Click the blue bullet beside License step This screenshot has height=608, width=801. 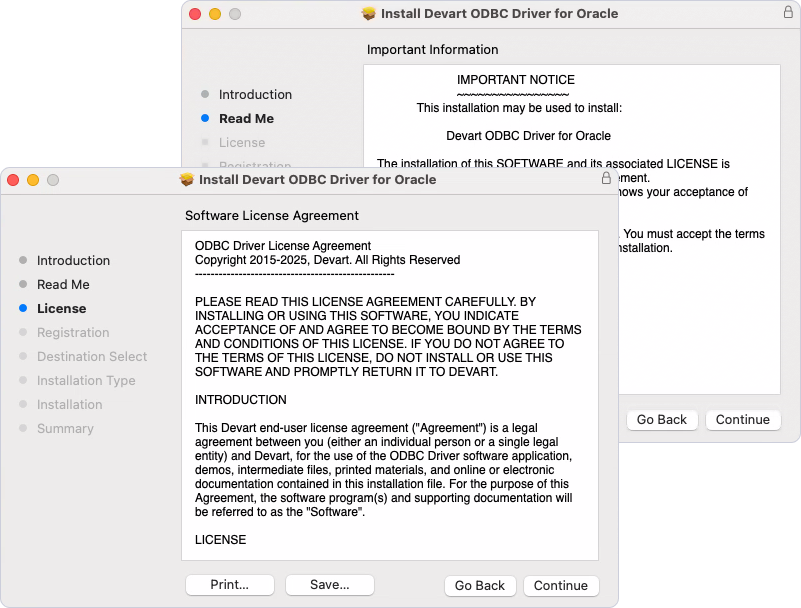[x=23, y=309]
